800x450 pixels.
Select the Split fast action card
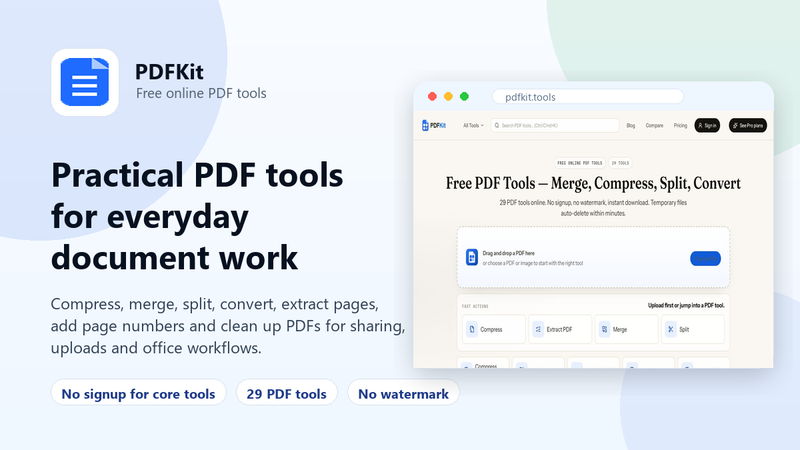click(x=693, y=330)
